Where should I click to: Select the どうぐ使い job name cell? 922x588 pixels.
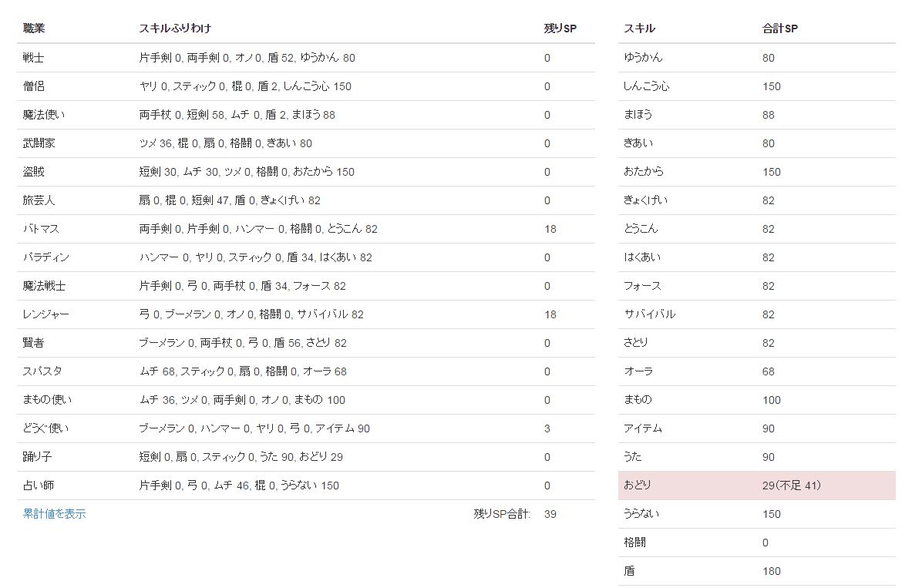tap(45, 428)
